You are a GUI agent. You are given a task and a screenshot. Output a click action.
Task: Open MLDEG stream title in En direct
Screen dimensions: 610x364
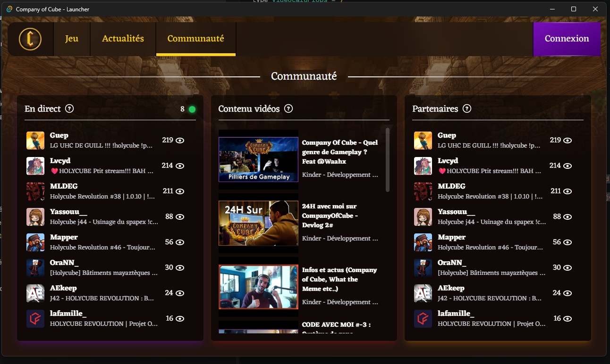pyautogui.click(x=102, y=197)
